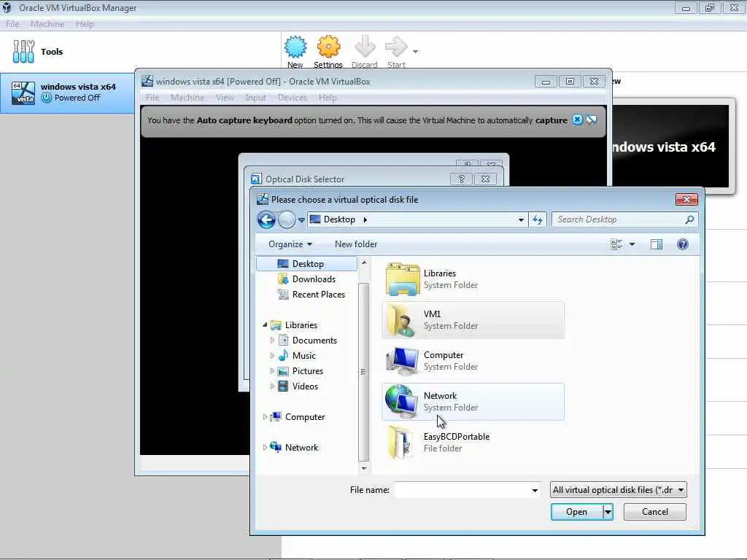Image resolution: width=747 pixels, height=560 pixels.
Task: Open the view options dropdown arrow
Action: [x=632, y=244]
